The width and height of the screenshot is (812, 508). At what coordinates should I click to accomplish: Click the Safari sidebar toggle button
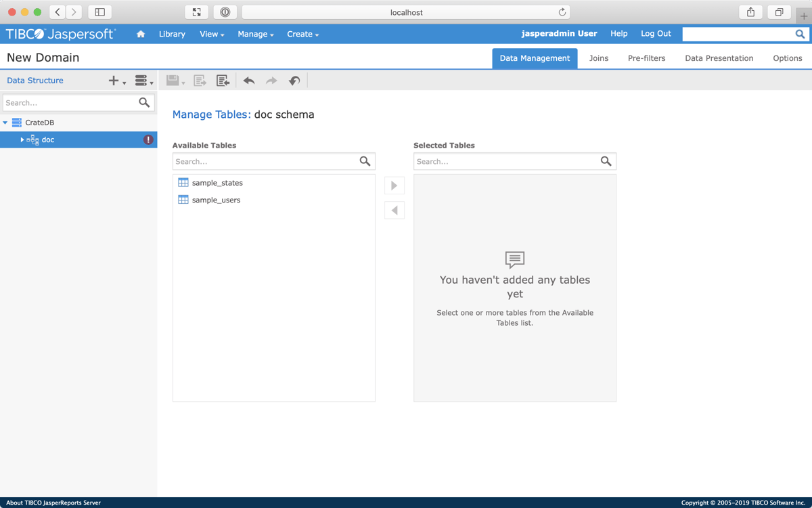pyautogui.click(x=99, y=12)
